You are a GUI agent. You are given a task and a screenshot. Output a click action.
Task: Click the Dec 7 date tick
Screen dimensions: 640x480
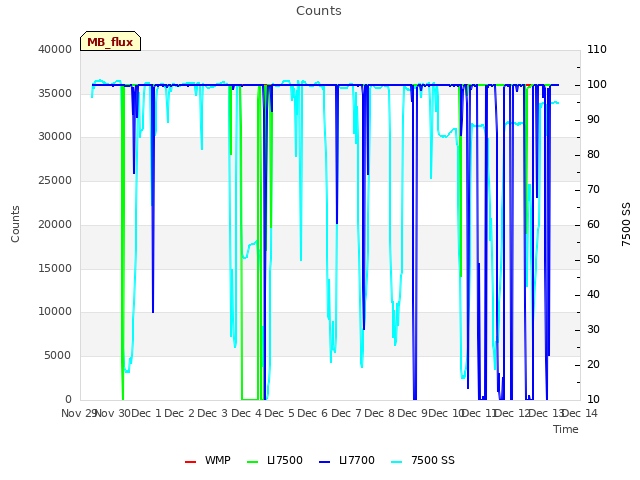coord(347,413)
